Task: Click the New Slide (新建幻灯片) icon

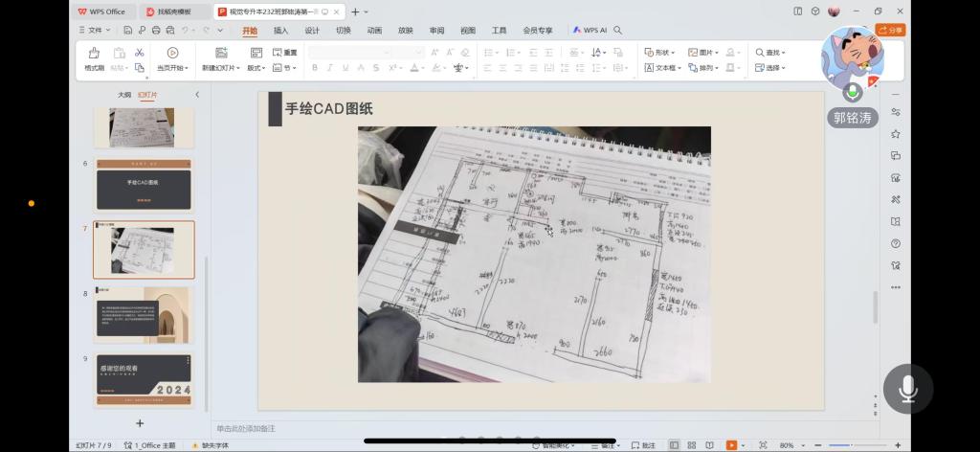Action: click(x=221, y=54)
